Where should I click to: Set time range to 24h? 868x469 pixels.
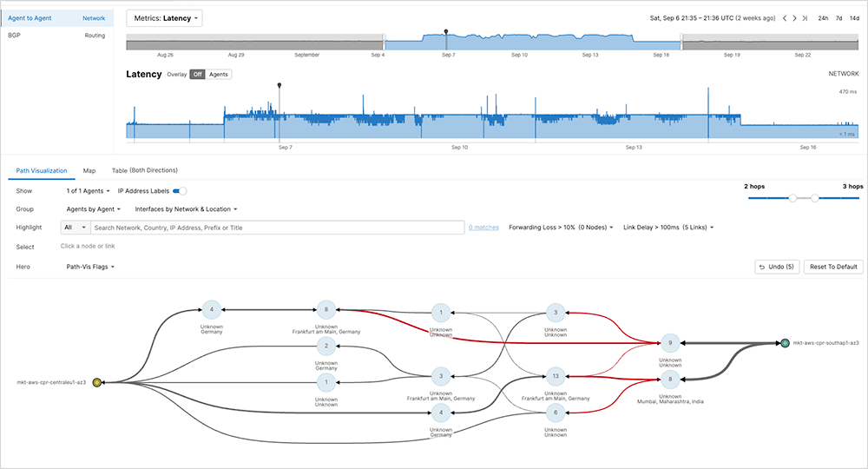(x=823, y=18)
